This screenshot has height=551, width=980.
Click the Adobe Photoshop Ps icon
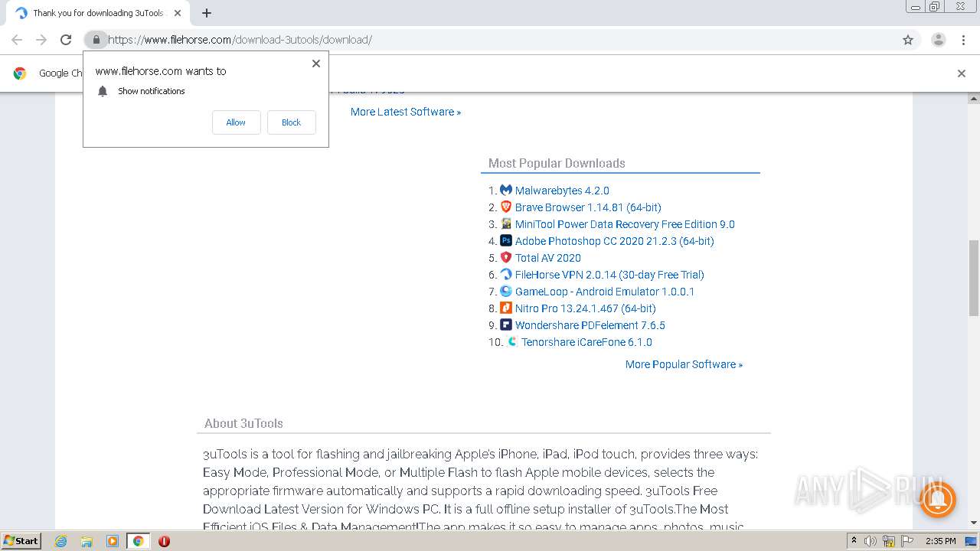(506, 240)
